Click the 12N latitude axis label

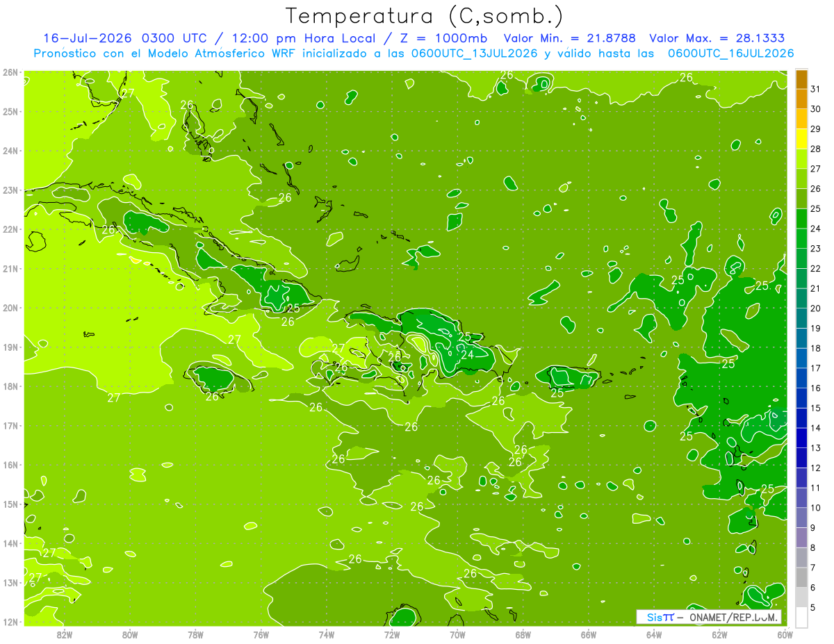pyautogui.click(x=10, y=622)
